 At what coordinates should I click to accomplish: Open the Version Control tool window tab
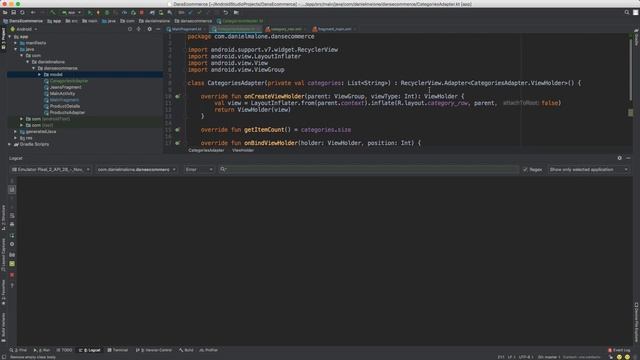(x=154, y=350)
